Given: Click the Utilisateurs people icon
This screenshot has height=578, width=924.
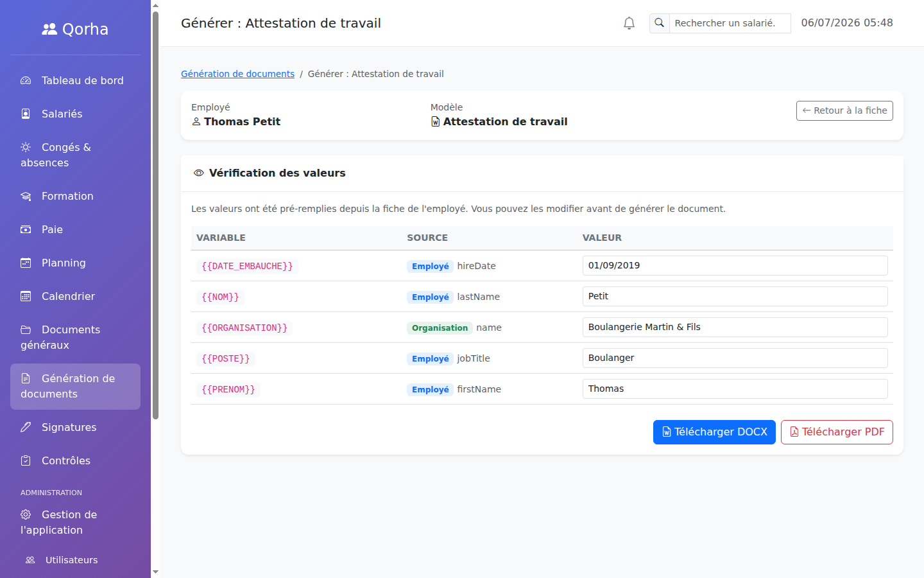Looking at the screenshot, I should [30, 560].
